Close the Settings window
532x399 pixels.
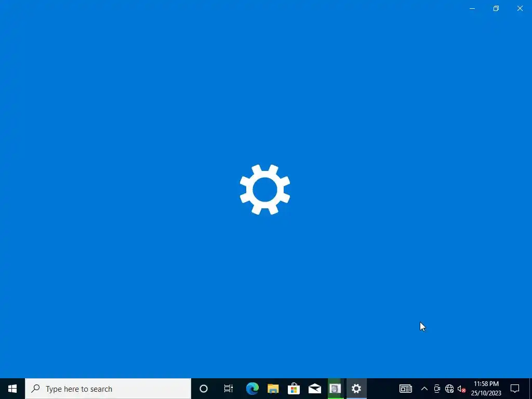[520, 8]
